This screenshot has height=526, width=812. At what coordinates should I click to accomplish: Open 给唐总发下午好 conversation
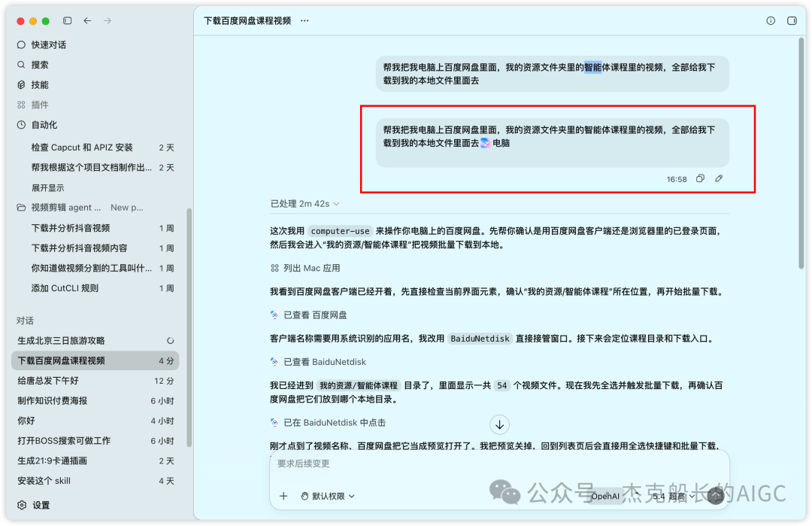[x=95, y=381]
